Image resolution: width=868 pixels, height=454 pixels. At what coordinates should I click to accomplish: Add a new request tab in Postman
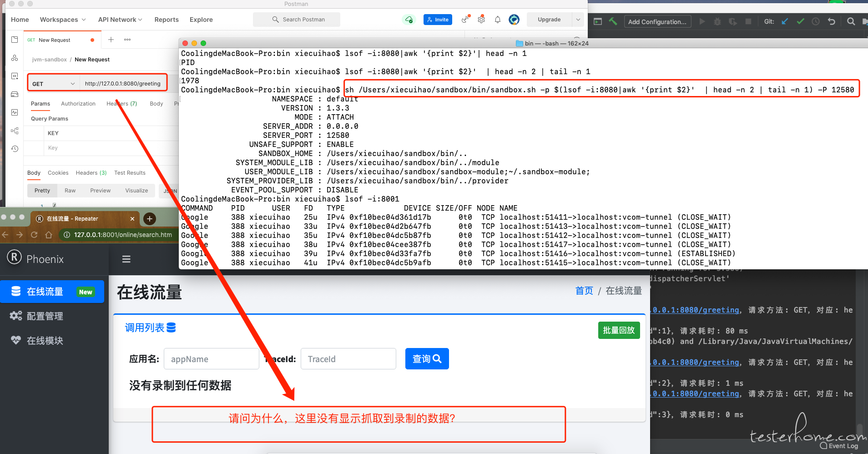(x=111, y=40)
